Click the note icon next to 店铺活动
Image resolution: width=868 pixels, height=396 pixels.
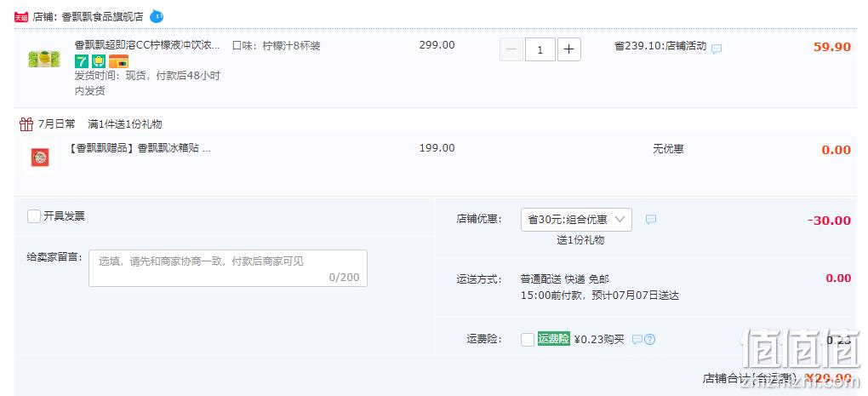coord(717,49)
